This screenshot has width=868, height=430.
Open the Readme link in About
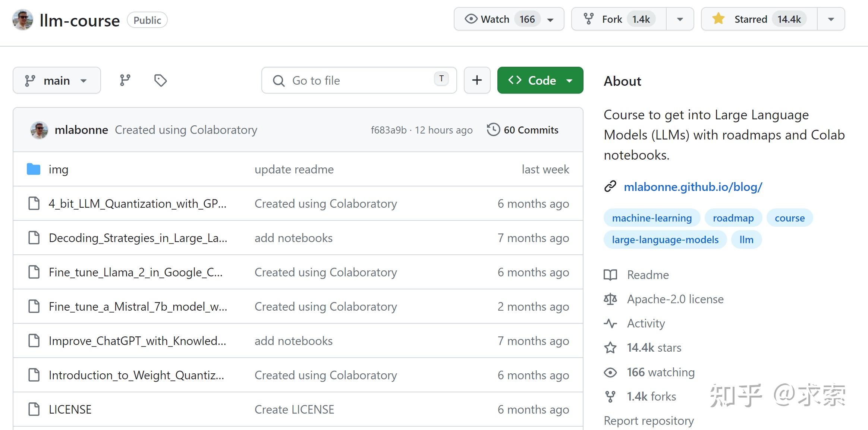(x=648, y=275)
